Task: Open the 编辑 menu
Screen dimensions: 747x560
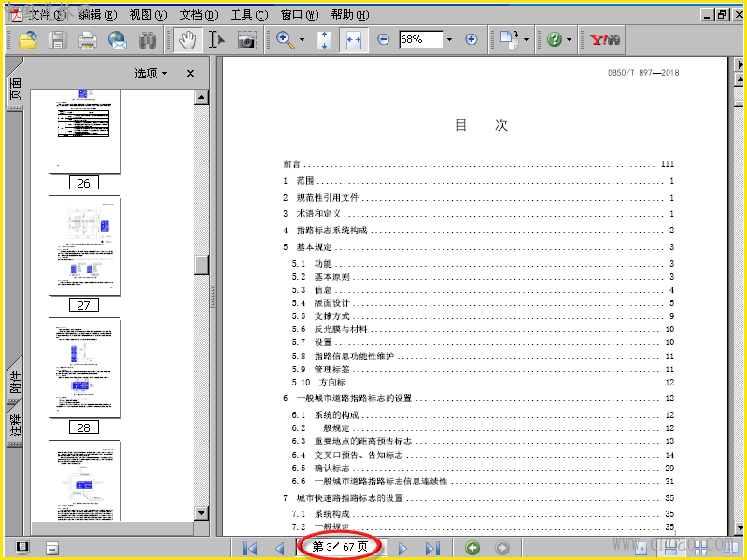Action: click(98, 15)
